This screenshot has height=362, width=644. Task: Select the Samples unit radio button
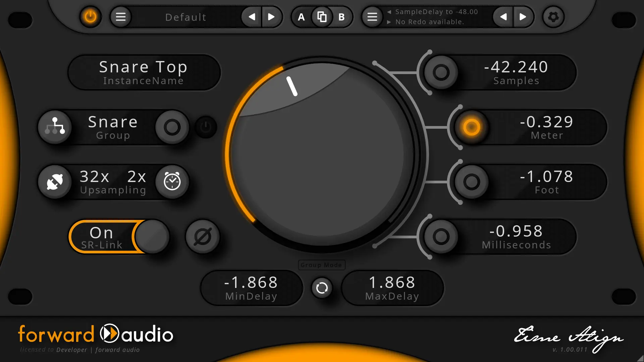[441, 72]
